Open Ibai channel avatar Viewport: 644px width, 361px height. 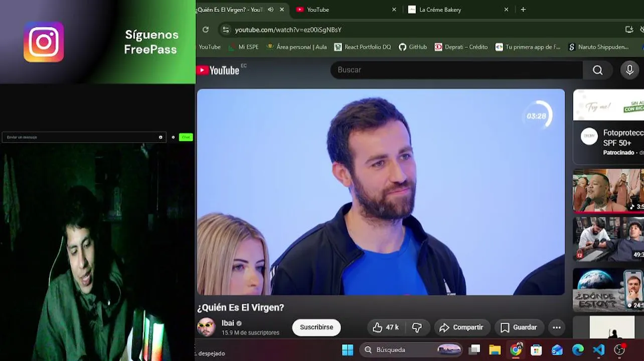[206, 327]
